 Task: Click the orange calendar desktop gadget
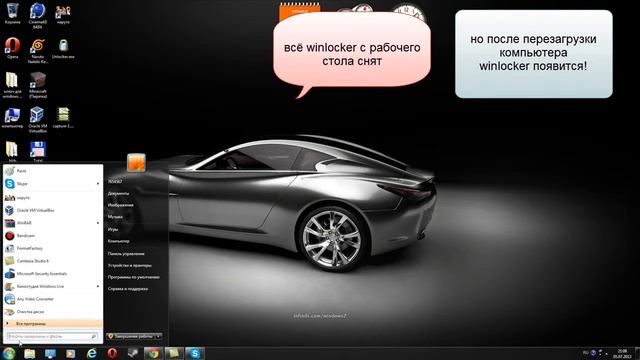point(300,10)
